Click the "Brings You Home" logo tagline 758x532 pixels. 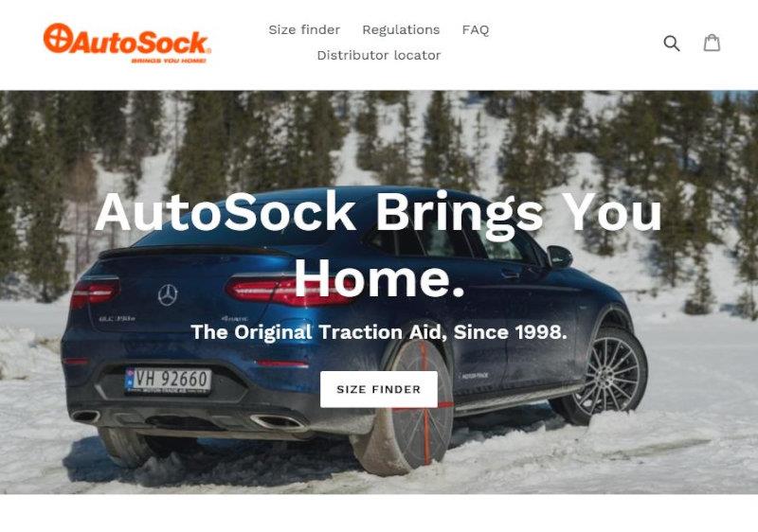169,61
